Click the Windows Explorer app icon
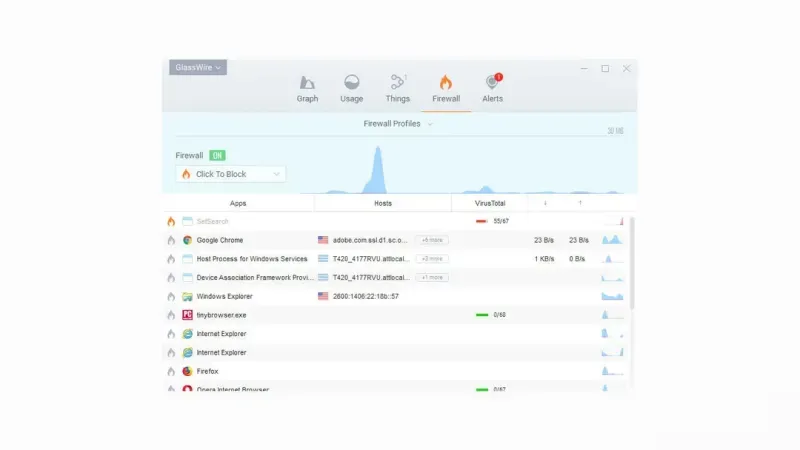 pos(187,296)
